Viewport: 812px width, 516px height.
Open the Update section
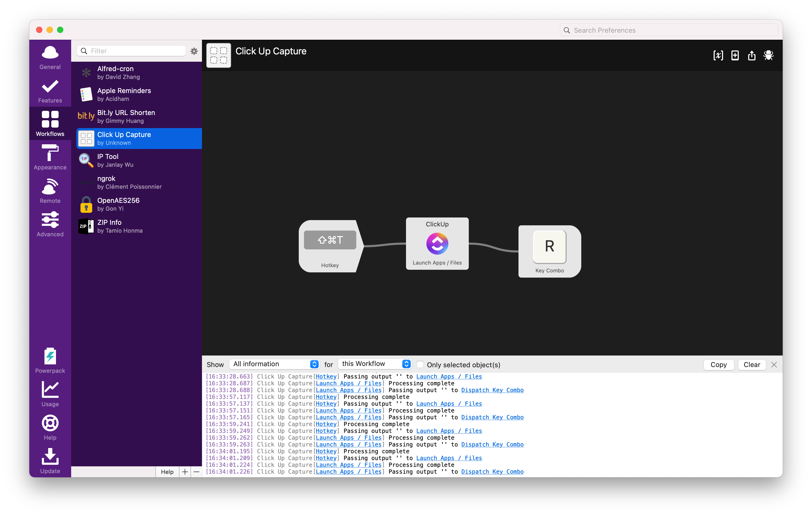tap(50, 461)
